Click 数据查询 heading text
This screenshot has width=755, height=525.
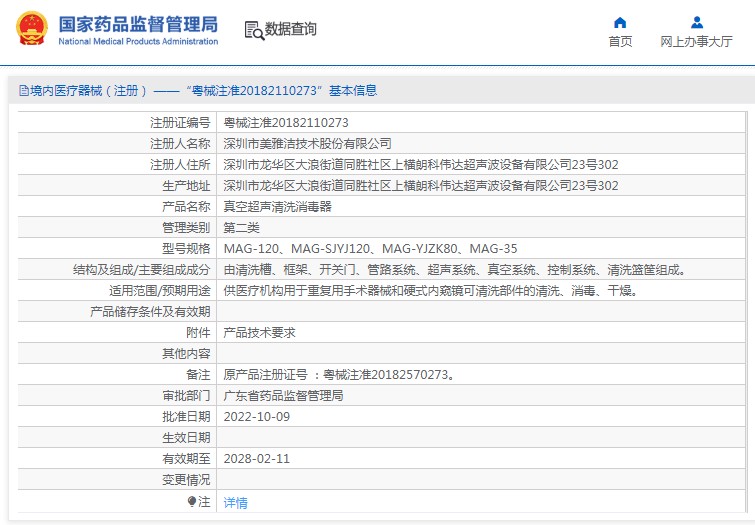click(291, 29)
